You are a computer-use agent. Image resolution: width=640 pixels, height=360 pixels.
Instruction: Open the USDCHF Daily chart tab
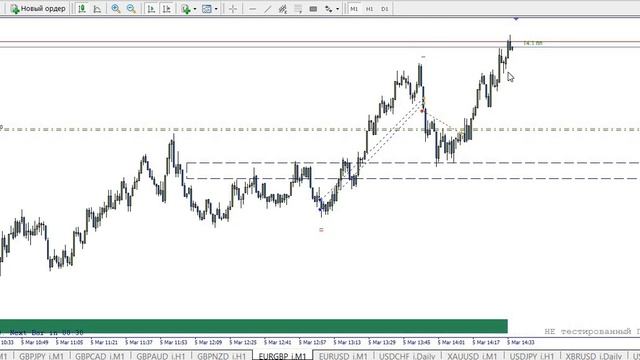click(407, 356)
